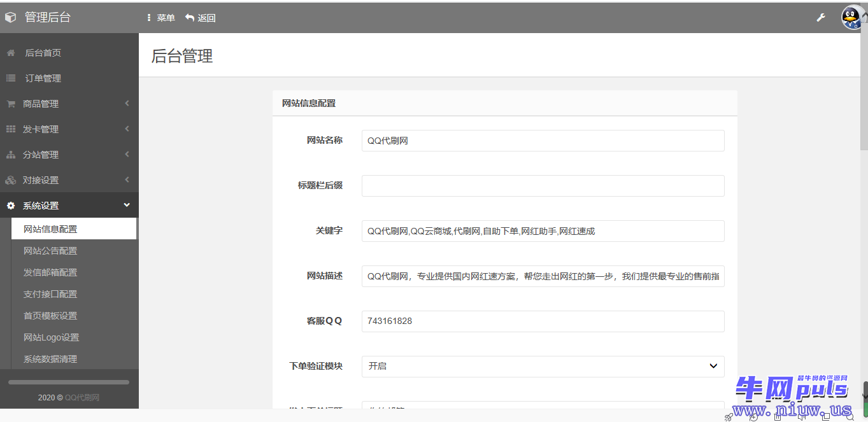Expand the 分站管理 menu

click(x=69, y=155)
